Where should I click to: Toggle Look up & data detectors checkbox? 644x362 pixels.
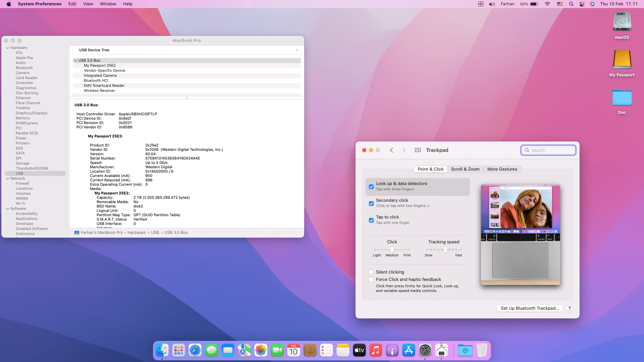tap(371, 187)
